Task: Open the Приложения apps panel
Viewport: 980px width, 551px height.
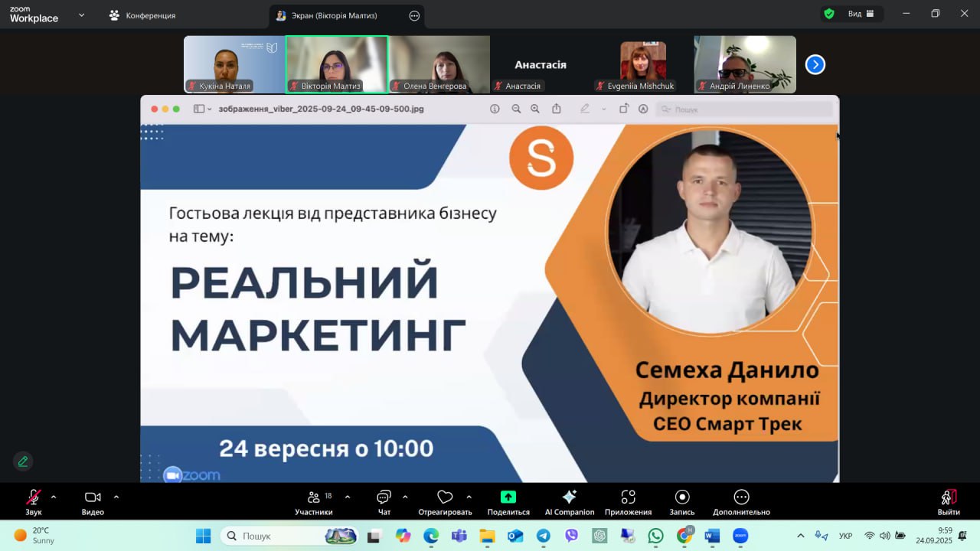Action: point(628,502)
